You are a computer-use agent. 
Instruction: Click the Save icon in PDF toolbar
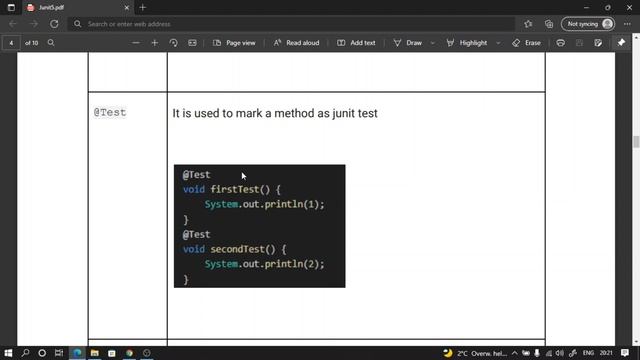579,42
